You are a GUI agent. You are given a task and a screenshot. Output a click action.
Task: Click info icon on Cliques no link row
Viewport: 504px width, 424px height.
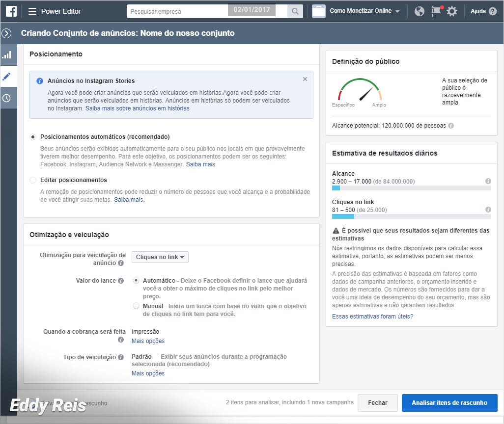[488, 210]
